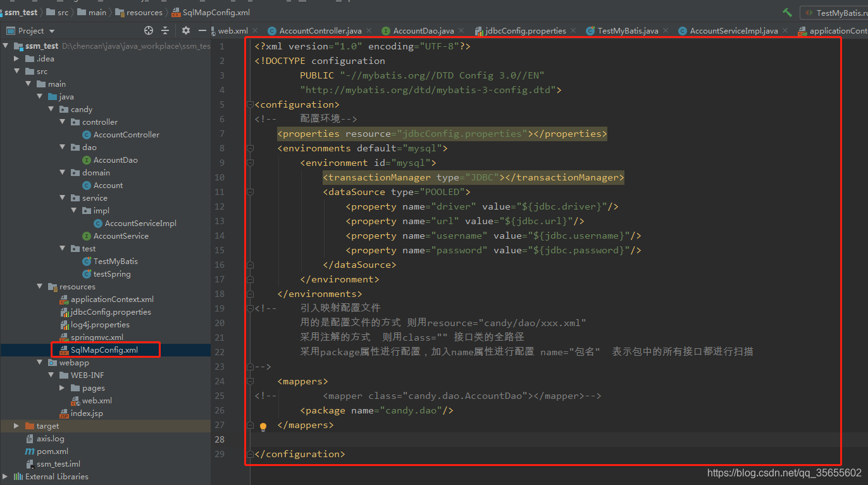Screen dimensions: 868x485
Task: Collapse the impl package arrow
Action: coord(73,211)
